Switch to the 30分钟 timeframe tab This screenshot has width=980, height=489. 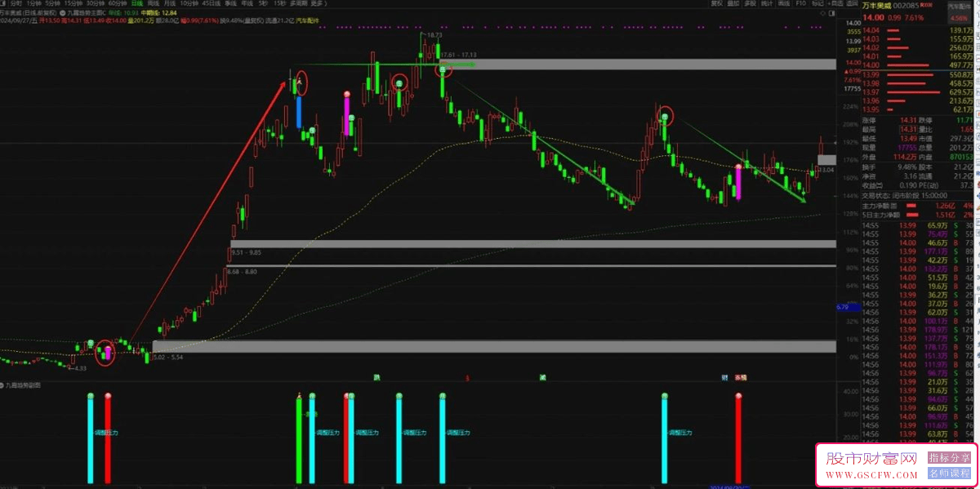[96, 4]
